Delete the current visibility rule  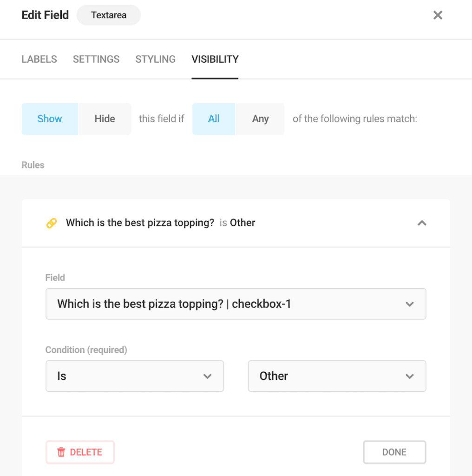pyautogui.click(x=80, y=452)
